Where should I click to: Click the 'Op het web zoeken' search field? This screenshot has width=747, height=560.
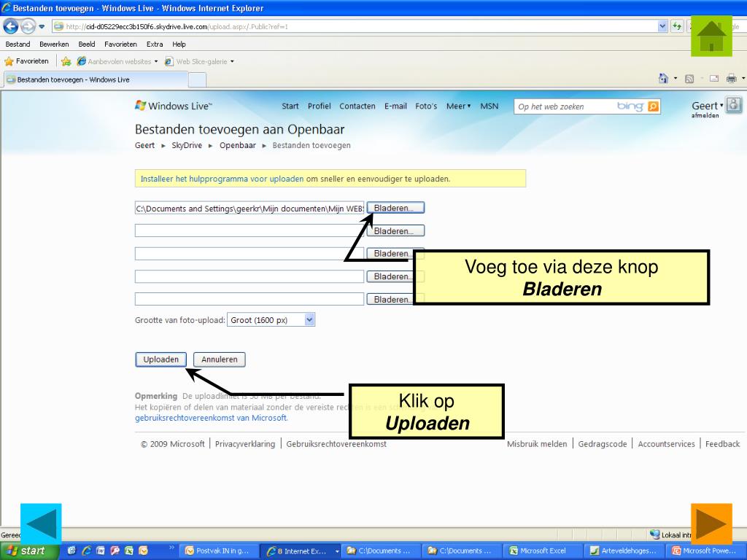[x=565, y=106]
